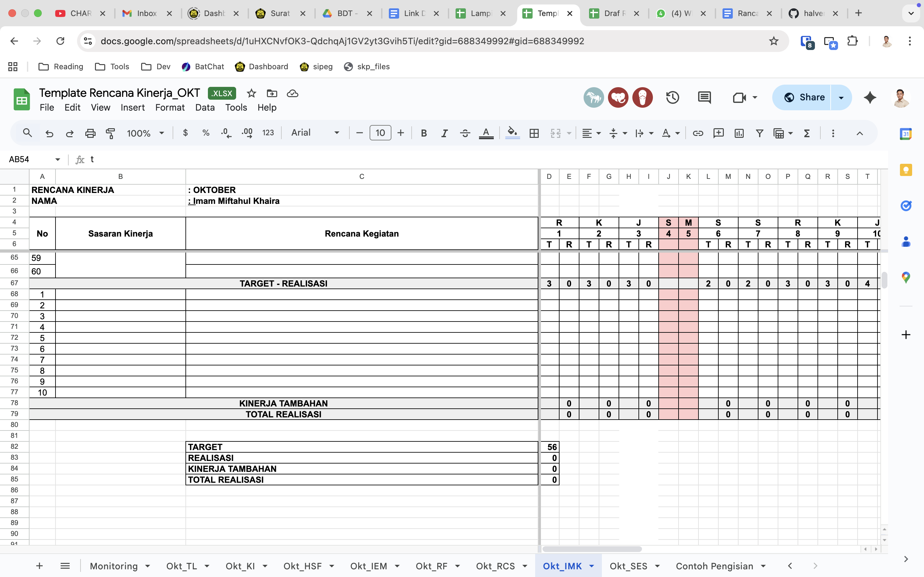Click the borders toolbar icon
924x577 pixels.
[534, 133]
